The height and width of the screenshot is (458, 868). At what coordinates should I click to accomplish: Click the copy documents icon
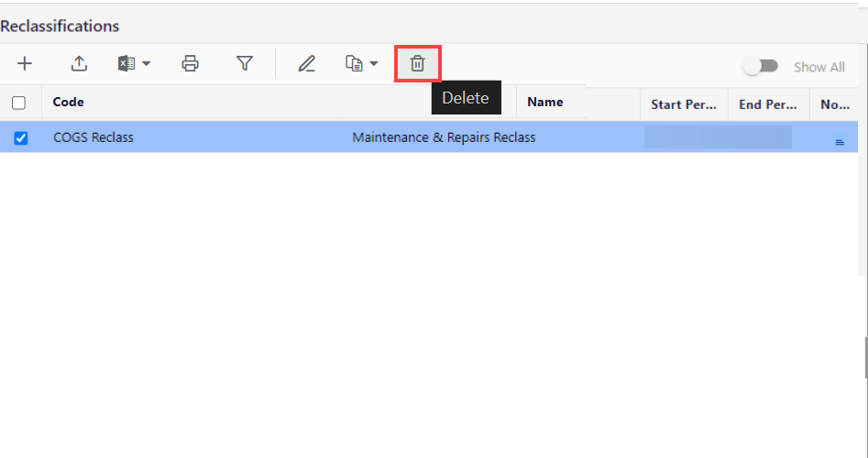pyautogui.click(x=355, y=63)
